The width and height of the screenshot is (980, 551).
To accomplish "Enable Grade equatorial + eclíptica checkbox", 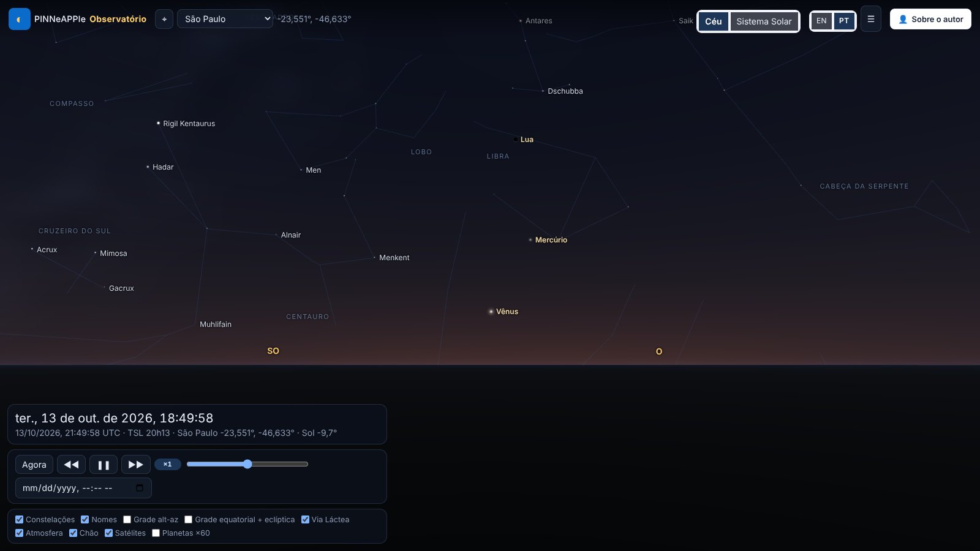I will [x=189, y=519].
